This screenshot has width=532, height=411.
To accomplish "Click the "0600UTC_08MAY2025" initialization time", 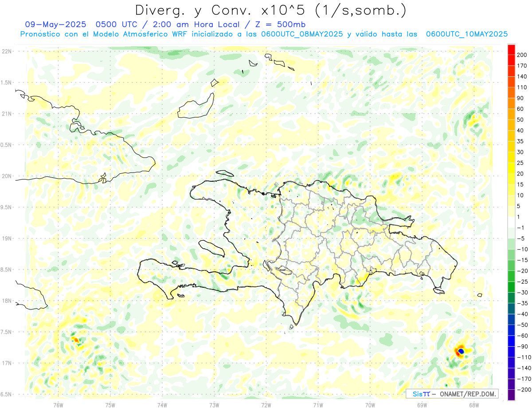I will [x=302, y=34].
